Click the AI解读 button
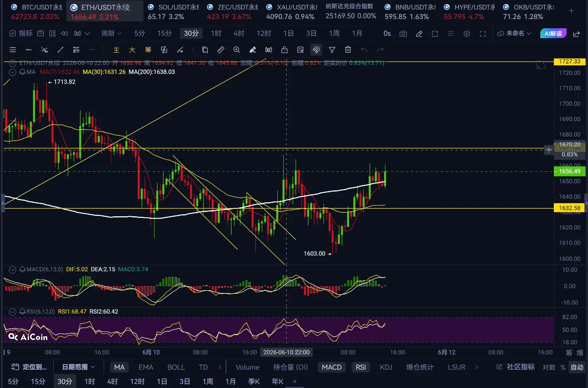Screen dimensions: 588x388 (553, 33)
